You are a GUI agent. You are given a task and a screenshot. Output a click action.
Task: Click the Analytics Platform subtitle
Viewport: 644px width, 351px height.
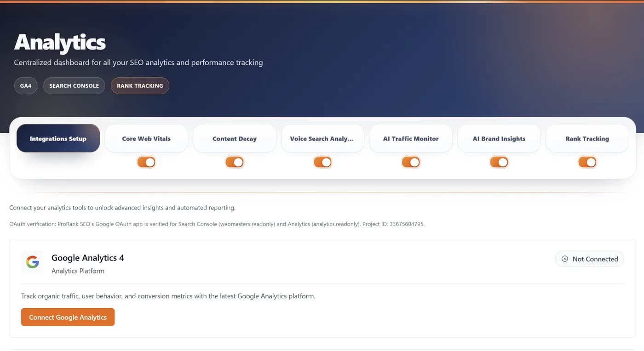click(x=78, y=271)
